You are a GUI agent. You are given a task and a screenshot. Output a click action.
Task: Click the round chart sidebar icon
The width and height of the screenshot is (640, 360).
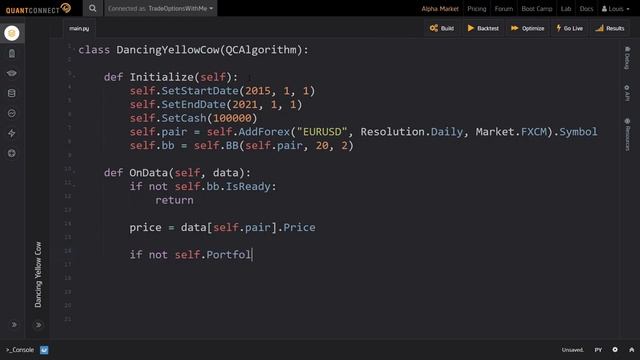click(x=12, y=113)
